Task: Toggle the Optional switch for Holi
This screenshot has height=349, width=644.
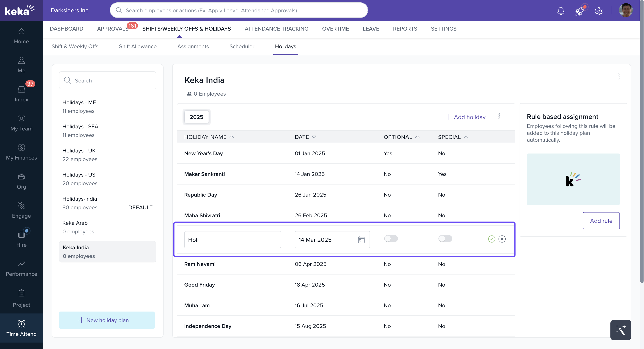Action: coord(391,239)
